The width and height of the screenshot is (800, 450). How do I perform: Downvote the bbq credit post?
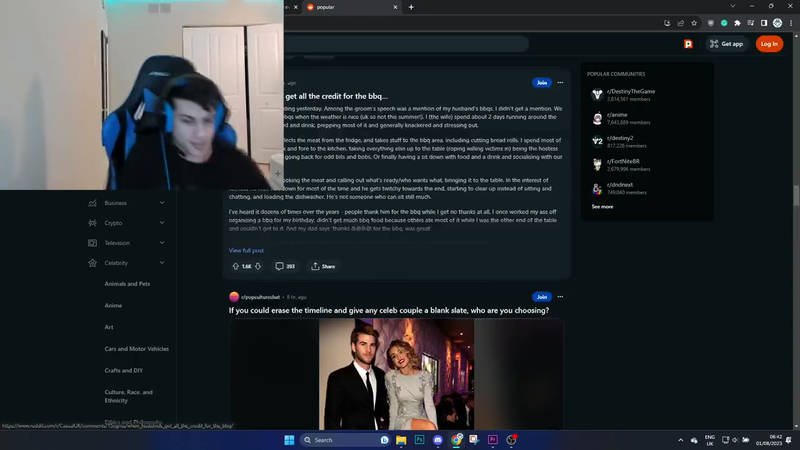pos(258,266)
